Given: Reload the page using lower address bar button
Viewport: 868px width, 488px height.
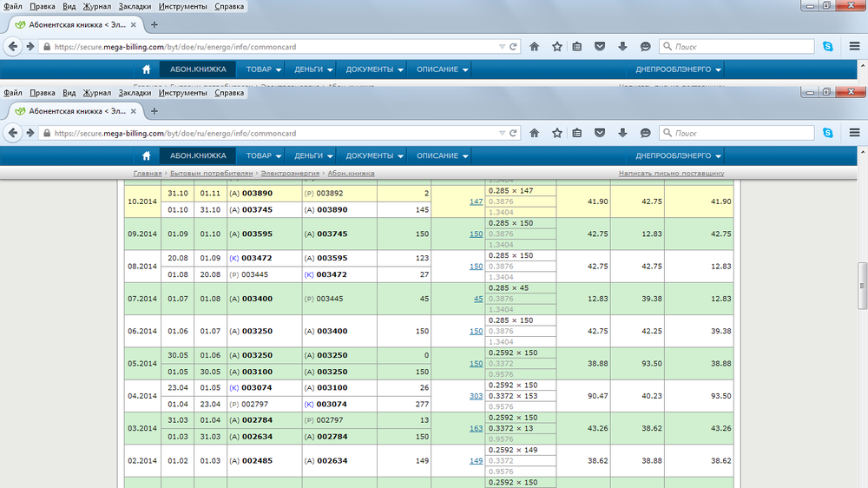Looking at the screenshot, I should point(513,133).
